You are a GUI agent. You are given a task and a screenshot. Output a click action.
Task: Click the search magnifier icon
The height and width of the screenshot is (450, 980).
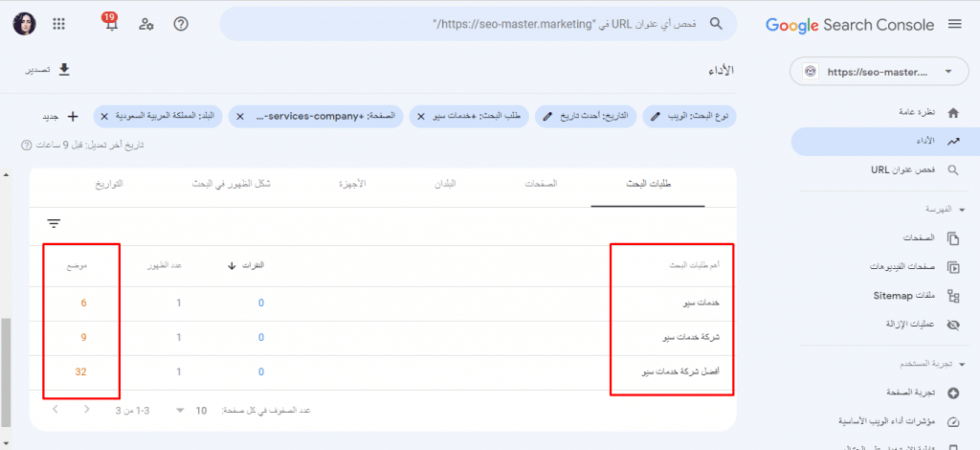(716, 24)
